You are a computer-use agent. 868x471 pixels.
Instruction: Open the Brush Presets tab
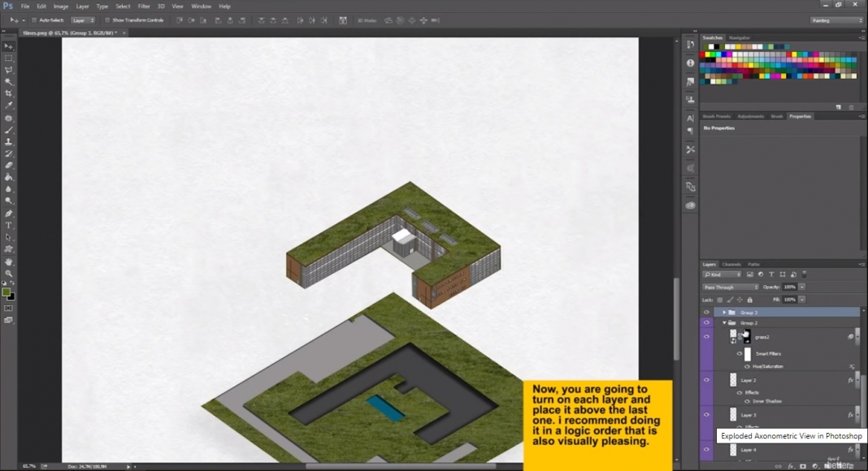[x=716, y=115]
